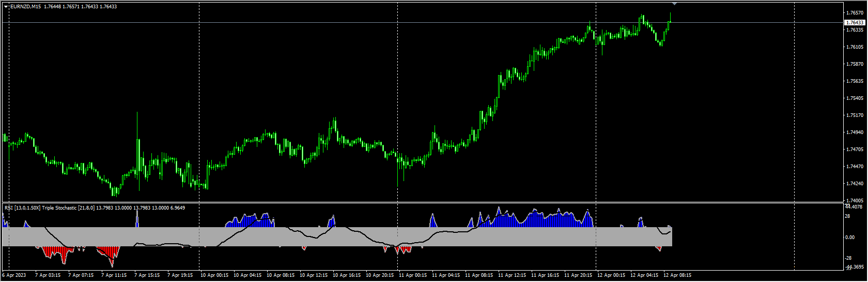The image size is (868, 282).
Task: Click the 12 Apr 00:15 time label
Action: click(x=611, y=275)
